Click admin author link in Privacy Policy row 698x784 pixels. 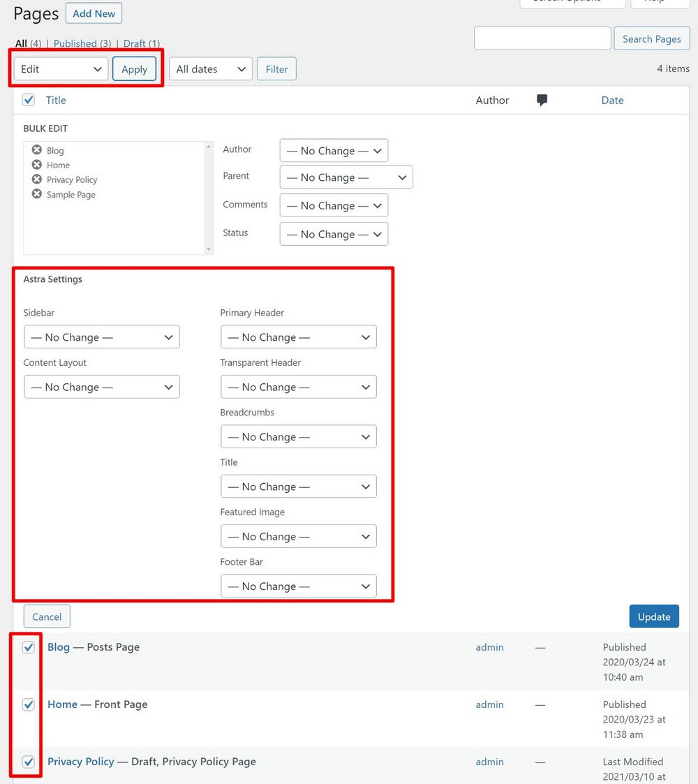(x=489, y=762)
